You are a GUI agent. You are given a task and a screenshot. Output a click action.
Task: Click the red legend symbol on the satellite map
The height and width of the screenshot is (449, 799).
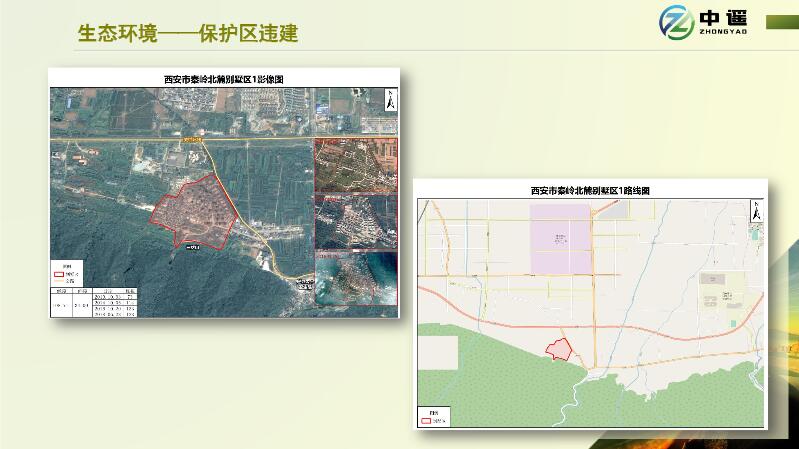click(60, 270)
